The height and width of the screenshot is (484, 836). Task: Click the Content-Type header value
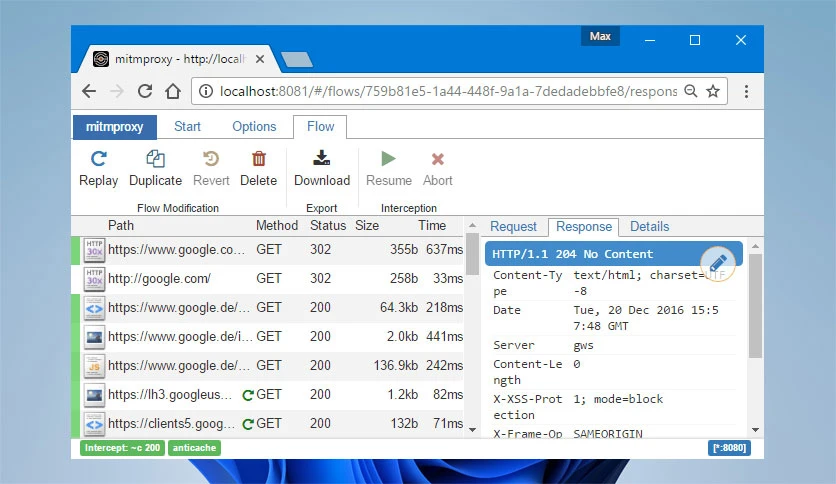coord(649,283)
